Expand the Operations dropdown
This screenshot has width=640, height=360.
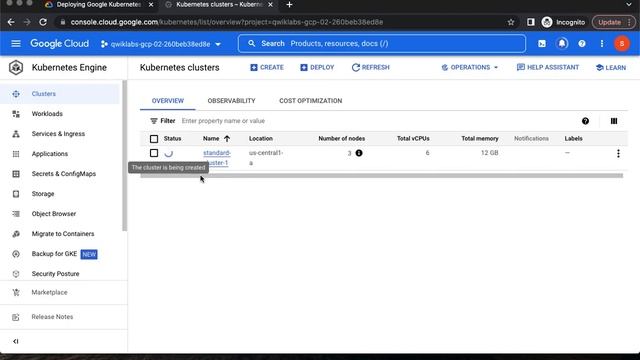pyautogui.click(x=470, y=67)
